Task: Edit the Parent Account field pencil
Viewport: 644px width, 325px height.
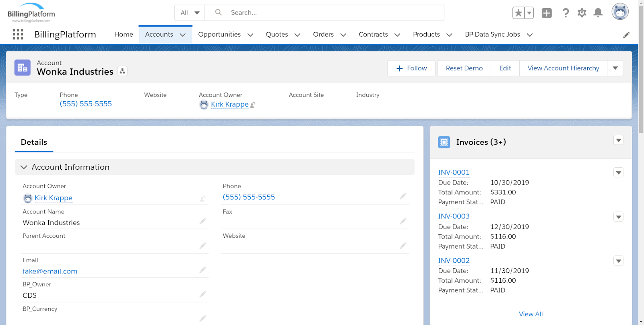Action: pyautogui.click(x=203, y=246)
